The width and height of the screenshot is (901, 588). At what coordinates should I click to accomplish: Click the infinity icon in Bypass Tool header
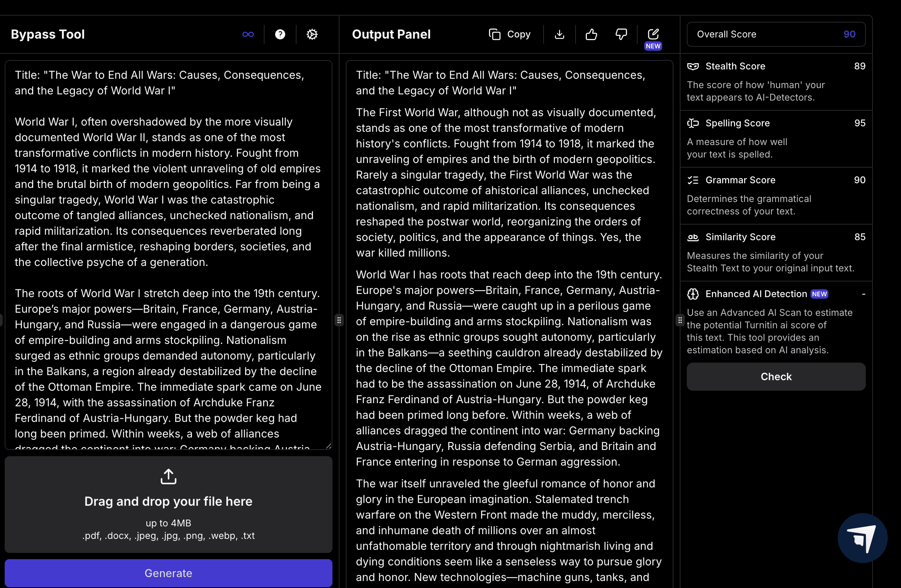click(248, 34)
